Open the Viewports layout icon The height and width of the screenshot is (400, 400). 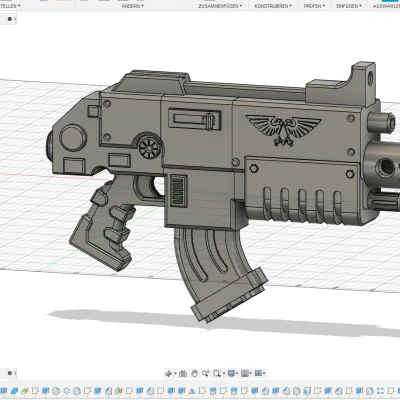(x=258, y=373)
